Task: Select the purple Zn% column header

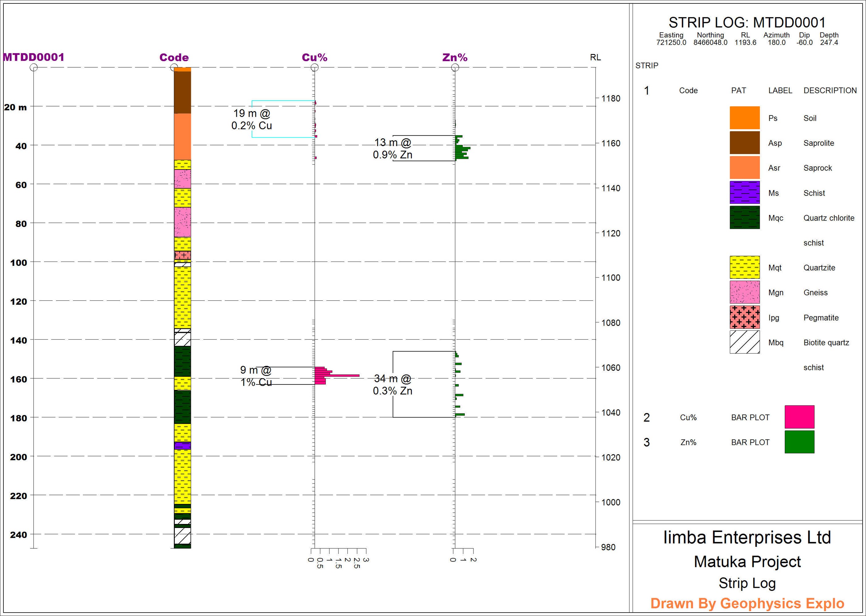Action: coord(455,58)
